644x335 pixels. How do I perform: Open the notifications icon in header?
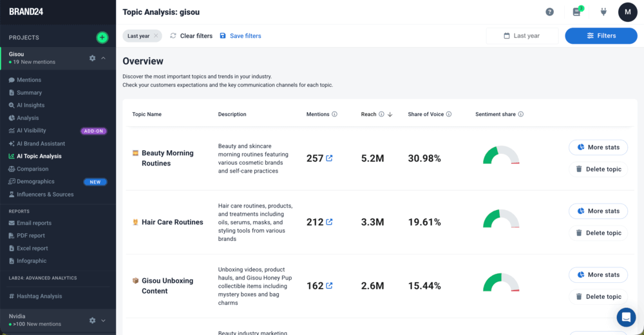[577, 12]
